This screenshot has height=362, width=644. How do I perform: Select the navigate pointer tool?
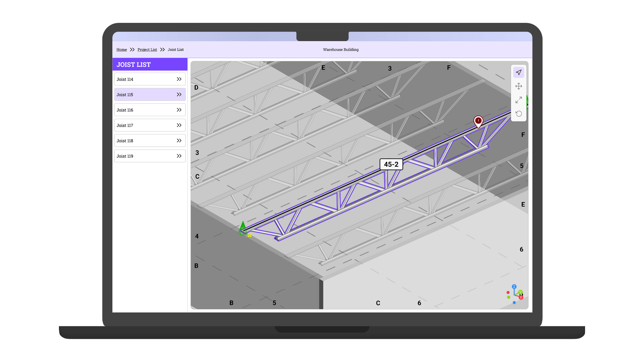[518, 72]
